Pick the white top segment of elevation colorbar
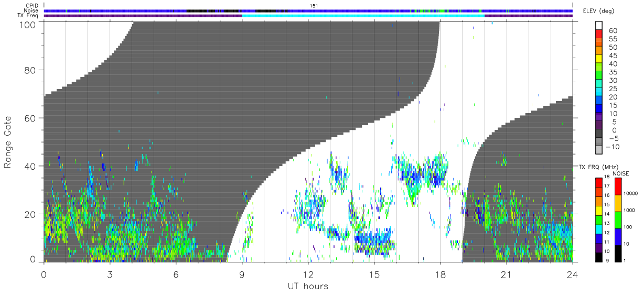The width and height of the screenshot is (644, 297). [x=599, y=26]
